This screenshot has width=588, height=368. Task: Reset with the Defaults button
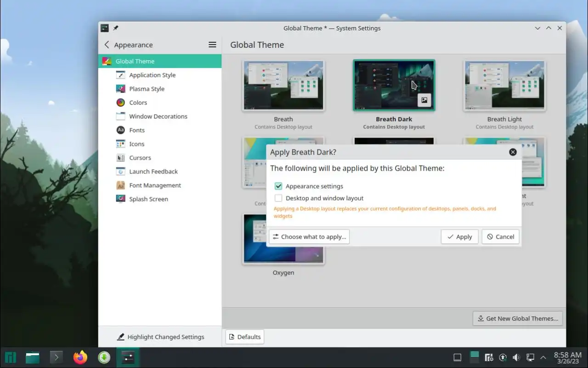[245, 337]
